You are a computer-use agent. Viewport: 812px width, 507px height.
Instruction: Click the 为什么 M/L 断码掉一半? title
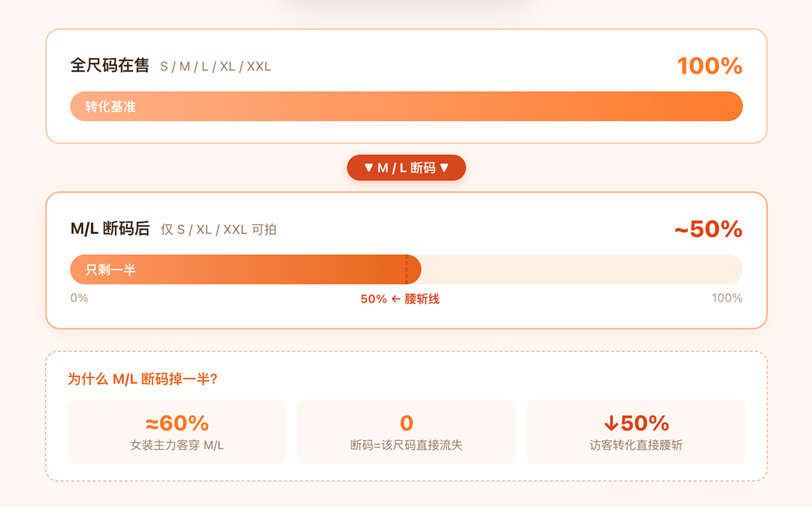(142, 379)
